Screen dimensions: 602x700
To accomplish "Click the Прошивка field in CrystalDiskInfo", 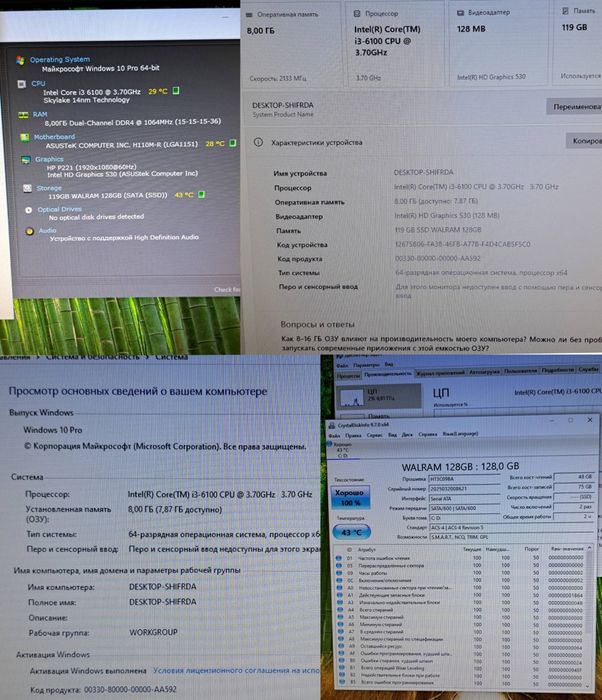I will 464,479.
